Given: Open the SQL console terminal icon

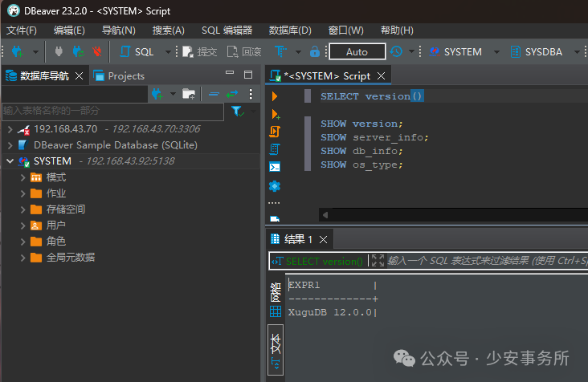Looking at the screenshot, I should point(275,167).
